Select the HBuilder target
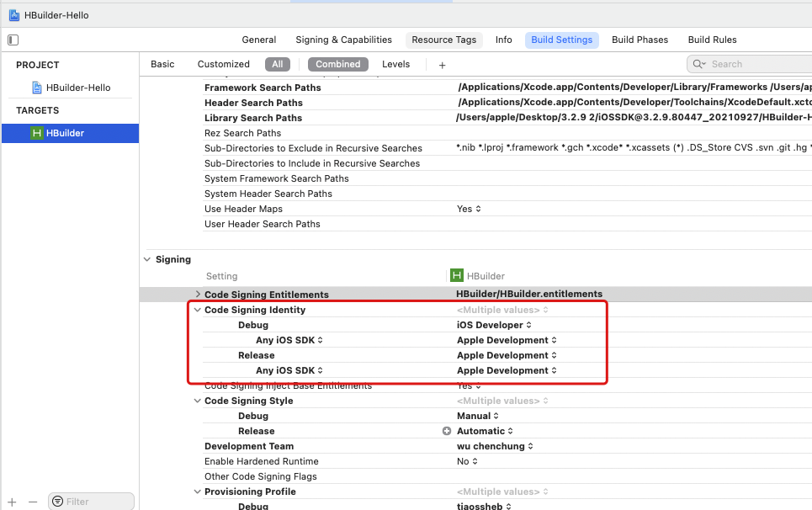 click(x=70, y=133)
